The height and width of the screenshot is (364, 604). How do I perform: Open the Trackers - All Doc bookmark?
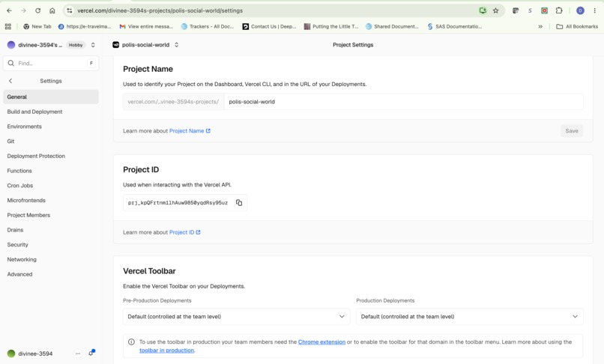tap(208, 26)
